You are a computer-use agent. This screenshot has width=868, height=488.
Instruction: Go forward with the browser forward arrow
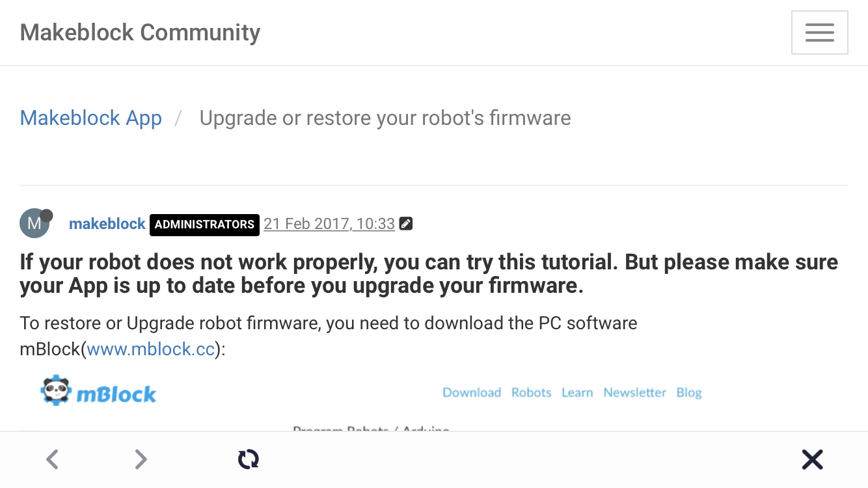[141, 459]
